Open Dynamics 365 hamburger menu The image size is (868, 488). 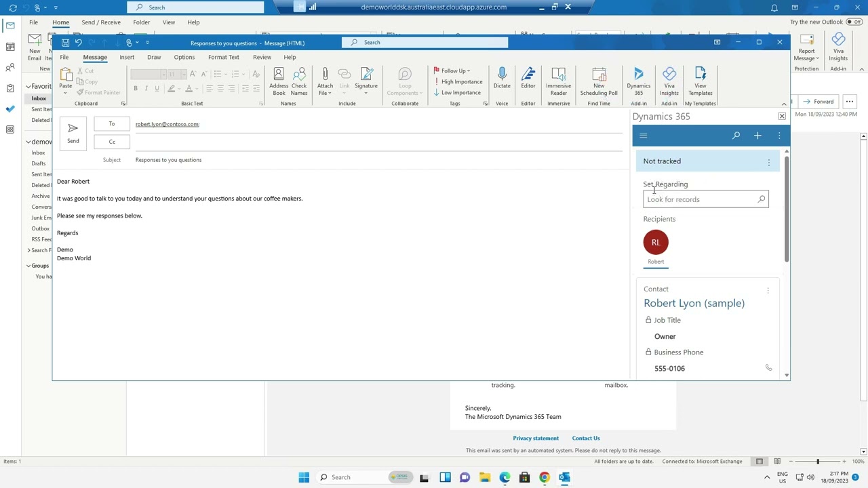[644, 136]
